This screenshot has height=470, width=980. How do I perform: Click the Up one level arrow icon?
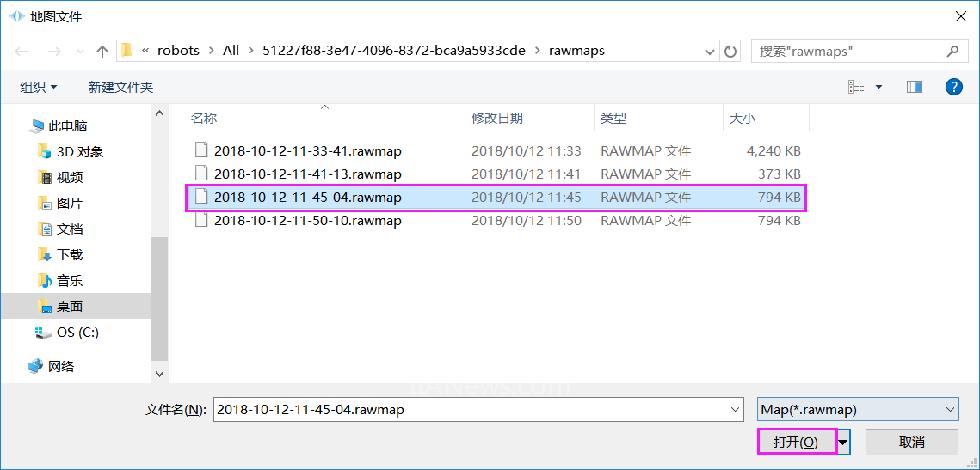[102, 51]
